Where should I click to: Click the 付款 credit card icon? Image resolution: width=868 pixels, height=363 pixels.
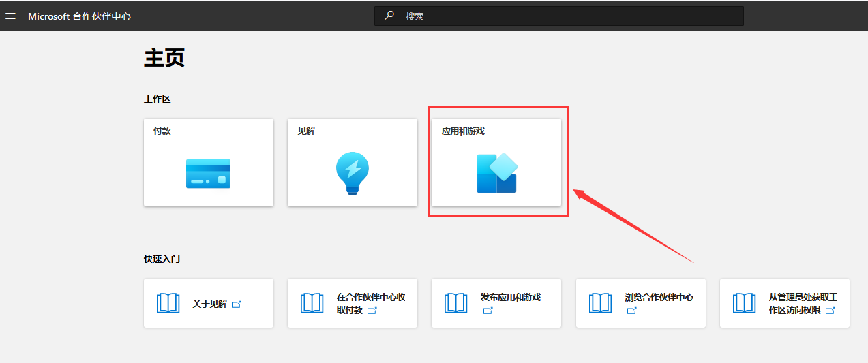tap(208, 174)
